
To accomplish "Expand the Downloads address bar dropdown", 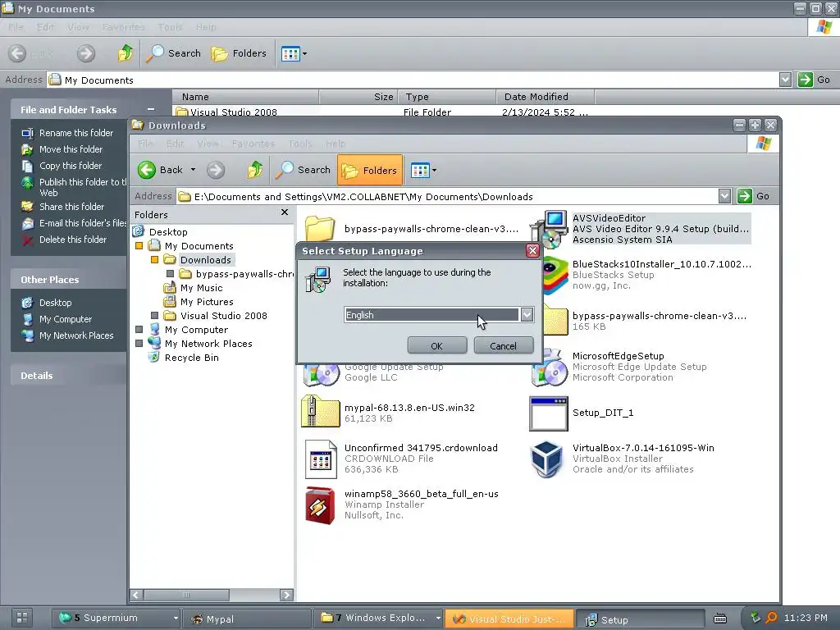I will tap(724, 196).
